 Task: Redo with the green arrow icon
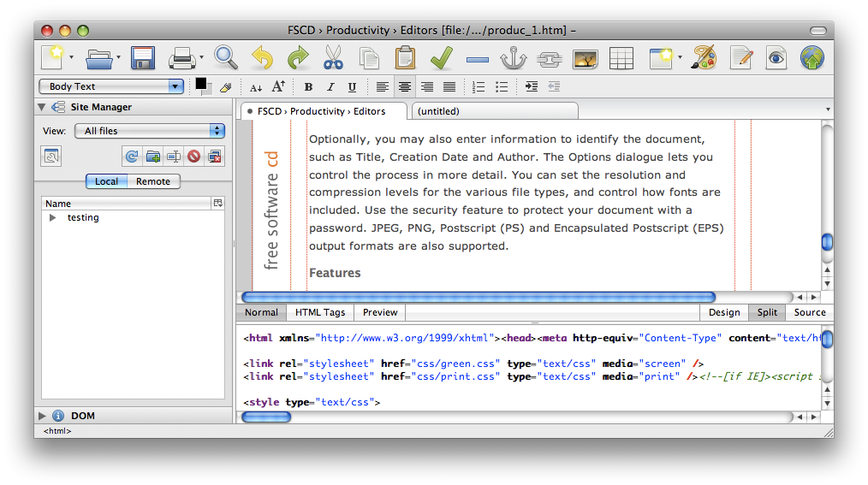coord(298,57)
